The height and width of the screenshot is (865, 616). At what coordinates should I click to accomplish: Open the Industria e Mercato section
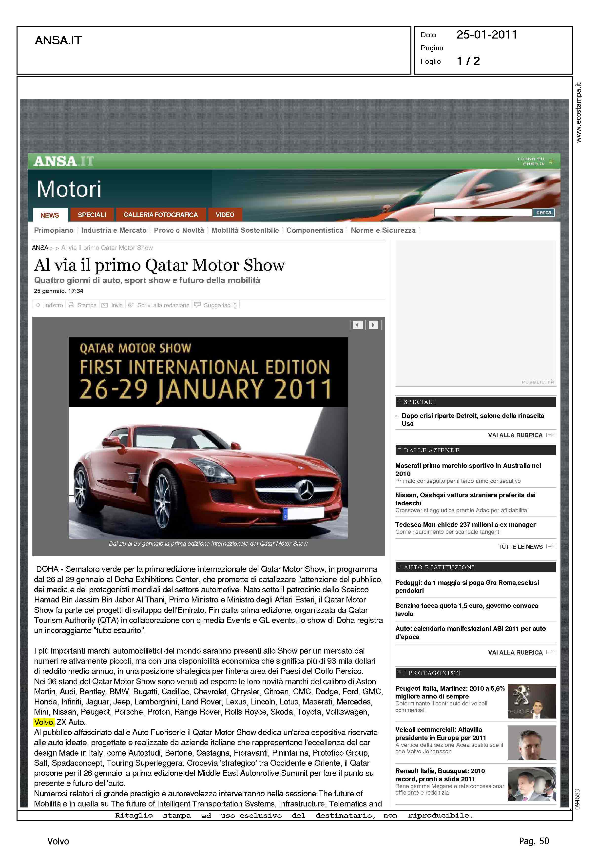[x=114, y=230]
